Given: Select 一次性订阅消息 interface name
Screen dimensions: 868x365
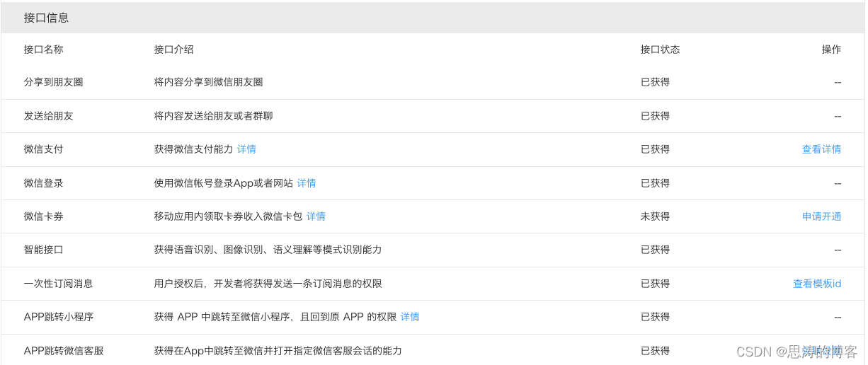Looking at the screenshot, I should point(58,284).
